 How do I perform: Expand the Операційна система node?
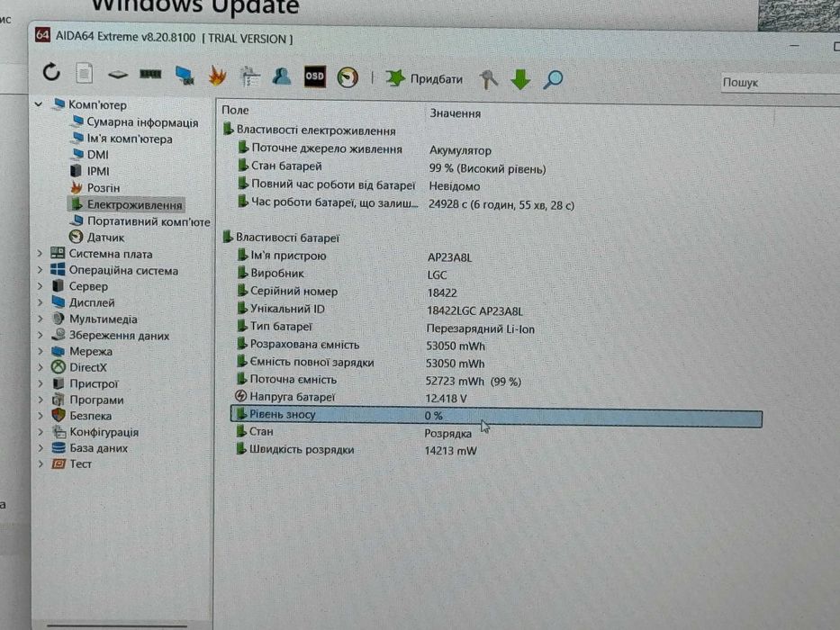pyautogui.click(x=40, y=270)
